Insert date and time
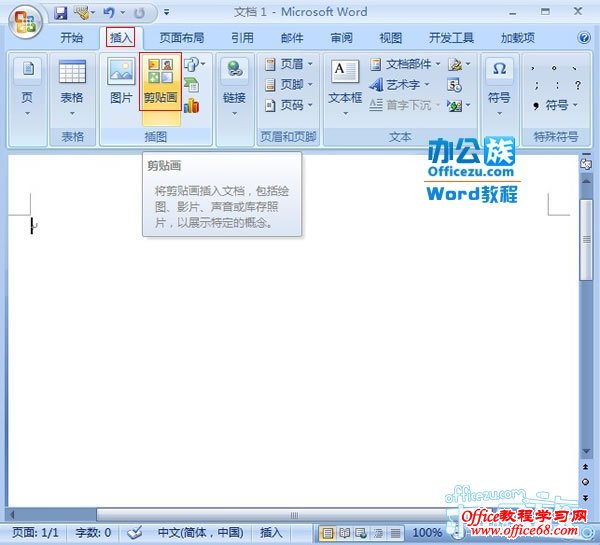This screenshot has height=545, width=600. 454,85
